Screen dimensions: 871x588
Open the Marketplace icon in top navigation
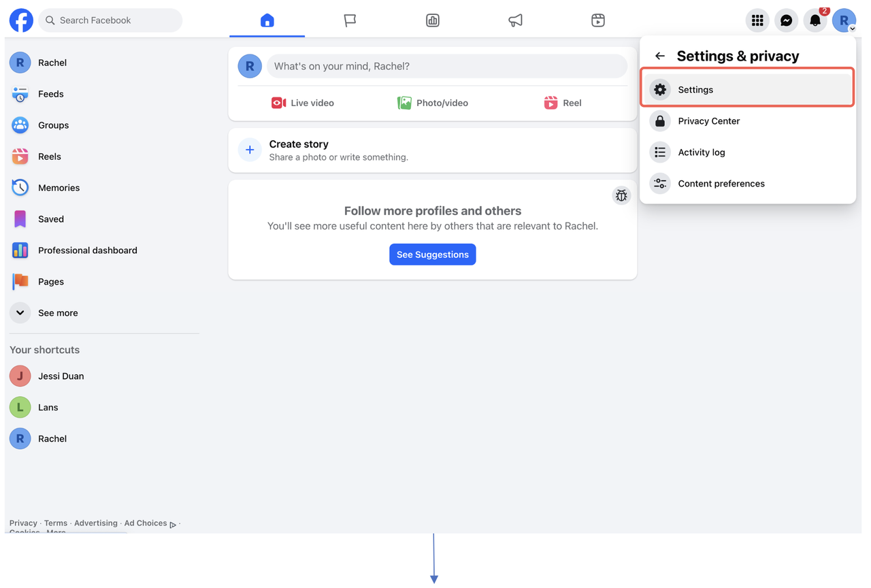coord(432,20)
